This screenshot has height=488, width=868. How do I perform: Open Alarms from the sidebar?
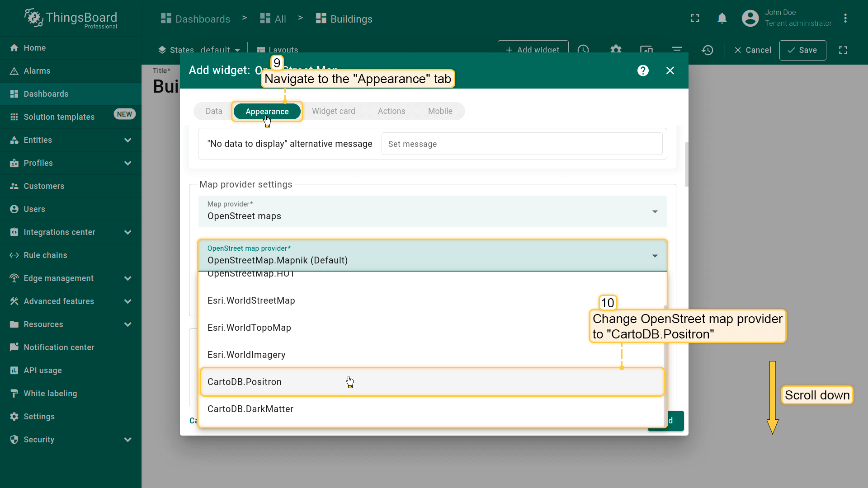coord(37,71)
